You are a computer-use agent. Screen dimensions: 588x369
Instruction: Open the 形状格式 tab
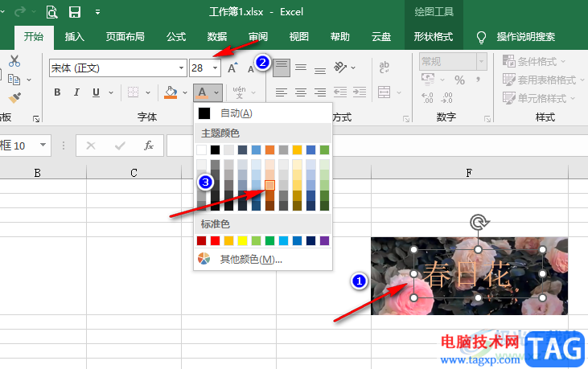coord(433,37)
